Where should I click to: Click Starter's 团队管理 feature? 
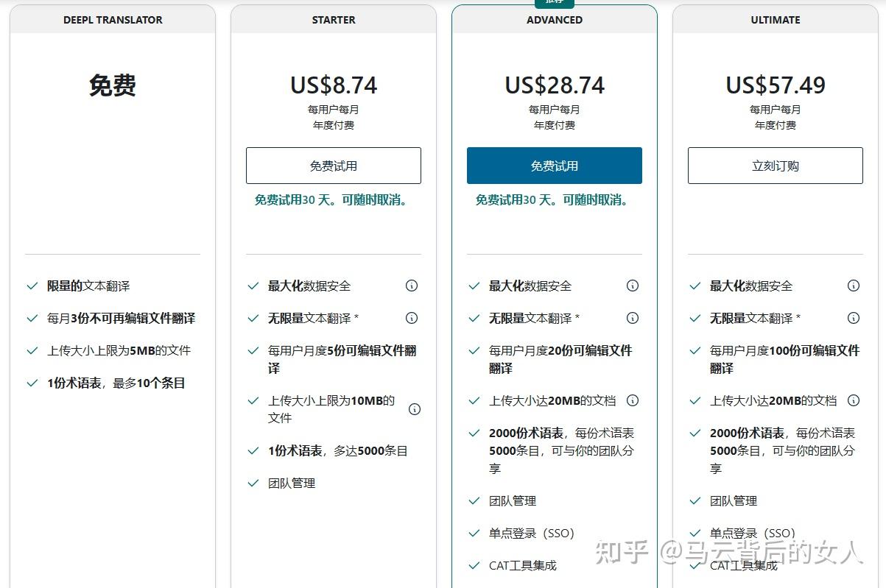point(292,483)
